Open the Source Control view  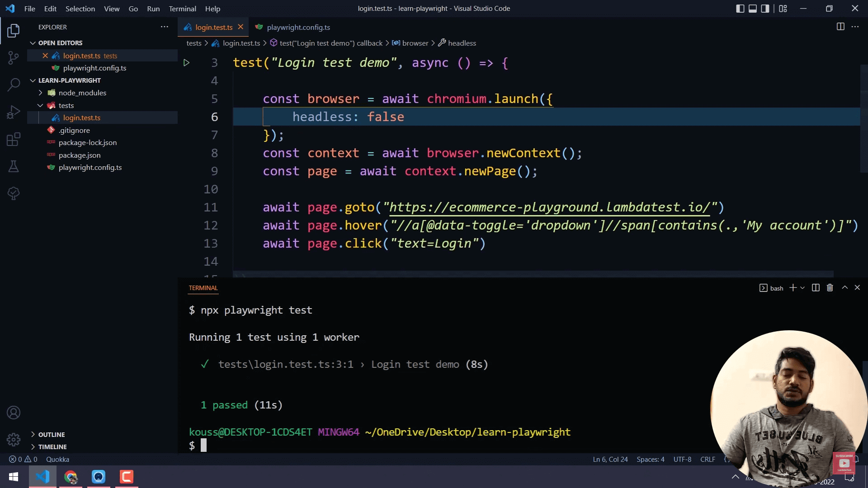pos(14,57)
